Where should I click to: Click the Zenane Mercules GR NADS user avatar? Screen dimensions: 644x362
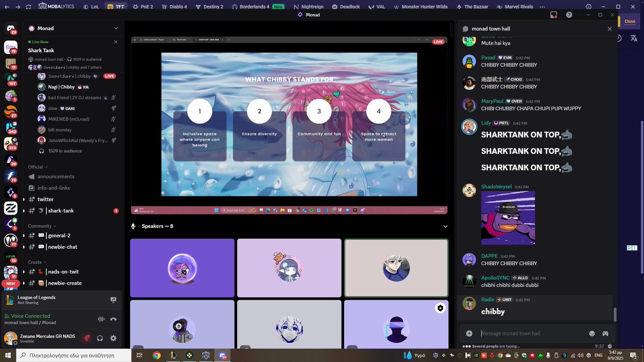tap(10, 338)
